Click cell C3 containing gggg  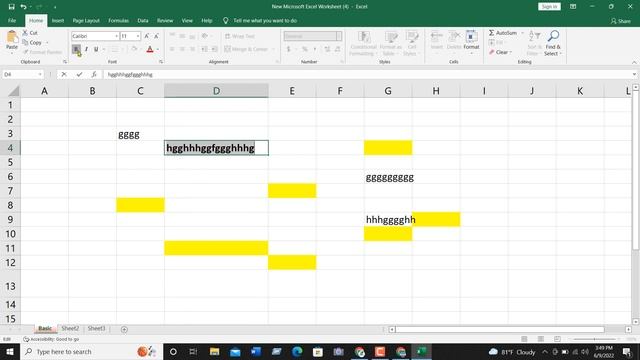pyautogui.click(x=140, y=133)
